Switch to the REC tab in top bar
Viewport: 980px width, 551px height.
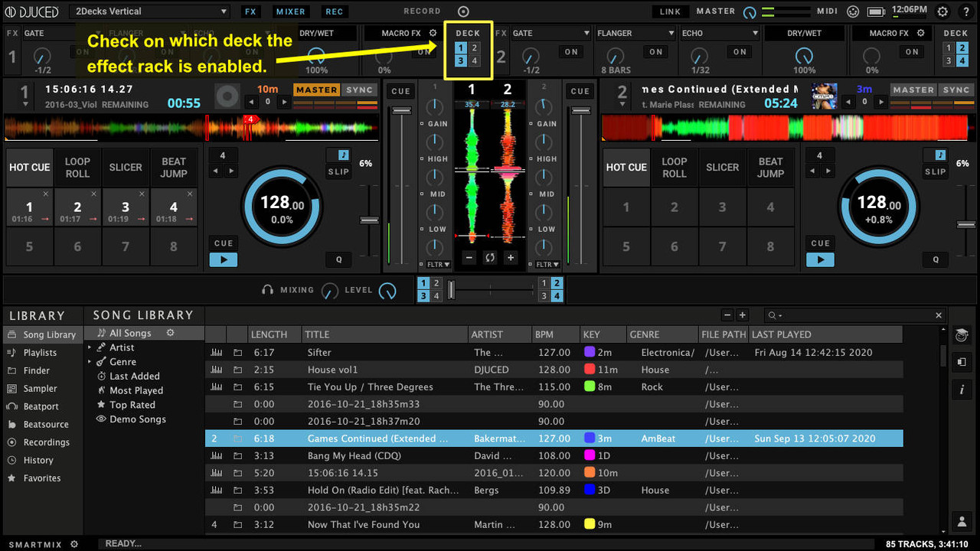tap(334, 11)
